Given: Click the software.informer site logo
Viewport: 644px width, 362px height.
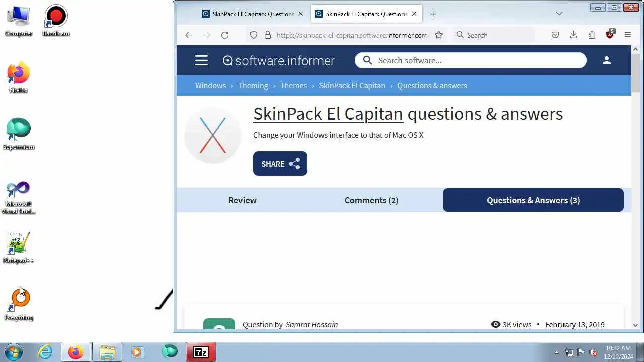Looking at the screenshot, I should coord(279,60).
